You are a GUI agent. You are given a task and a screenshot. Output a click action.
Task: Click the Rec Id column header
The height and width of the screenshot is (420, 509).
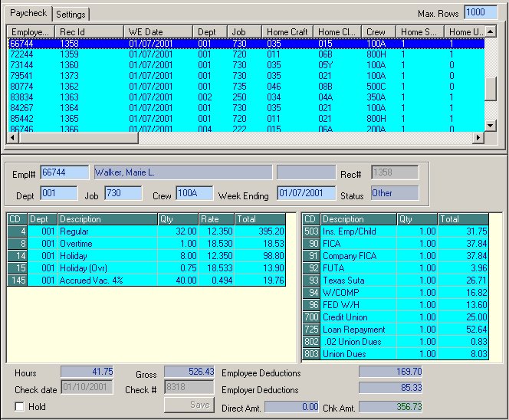(x=90, y=31)
